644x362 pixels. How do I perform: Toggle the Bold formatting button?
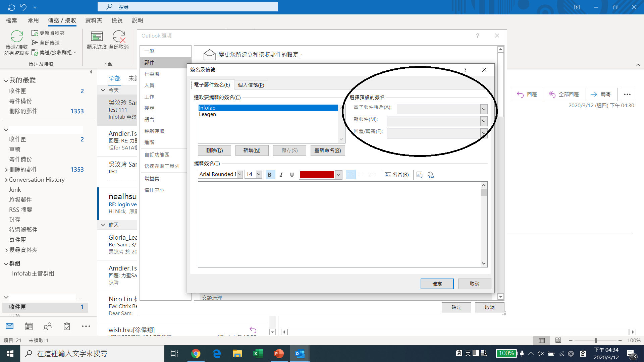point(270,175)
